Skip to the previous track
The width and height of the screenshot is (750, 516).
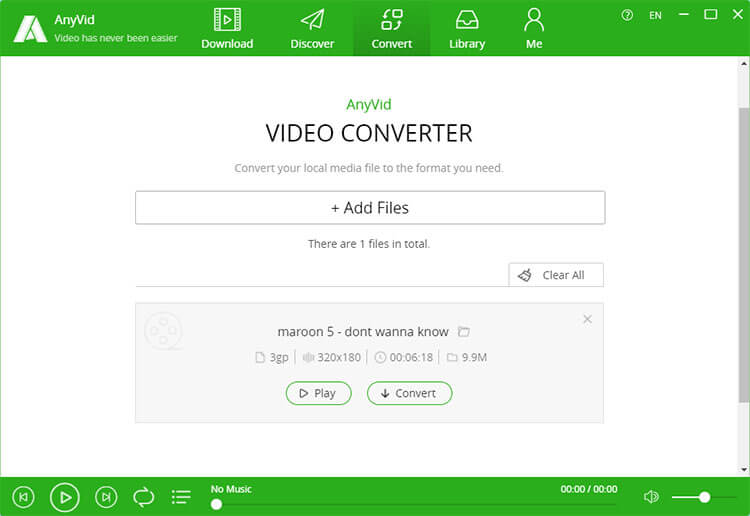pyautogui.click(x=23, y=497)
